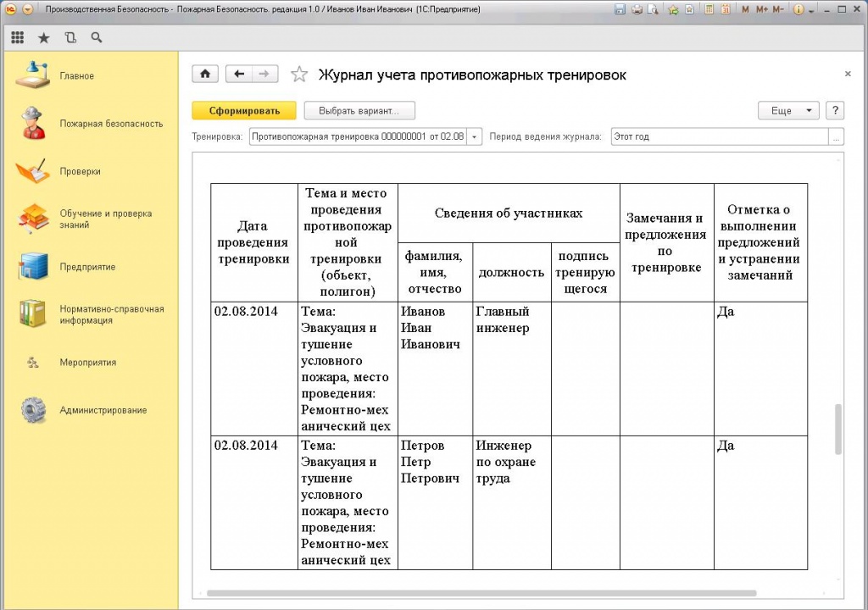Click the Сформировать button

(244, 111)
